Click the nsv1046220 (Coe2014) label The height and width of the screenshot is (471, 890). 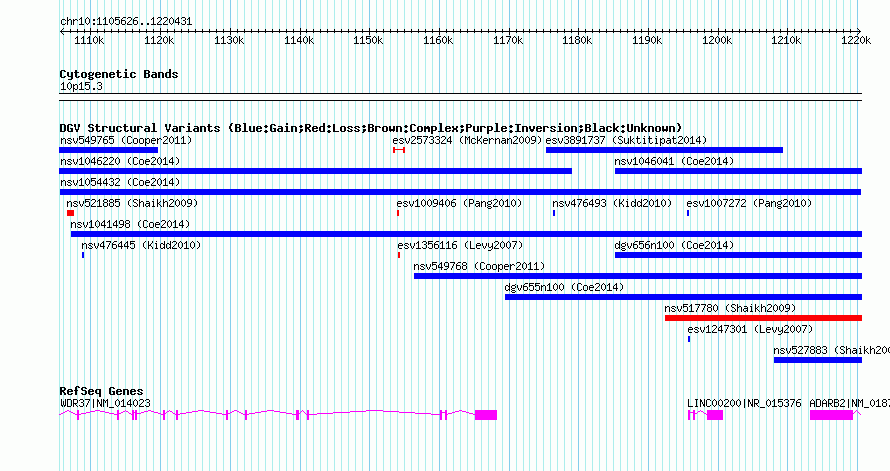(x=120, y=161)
